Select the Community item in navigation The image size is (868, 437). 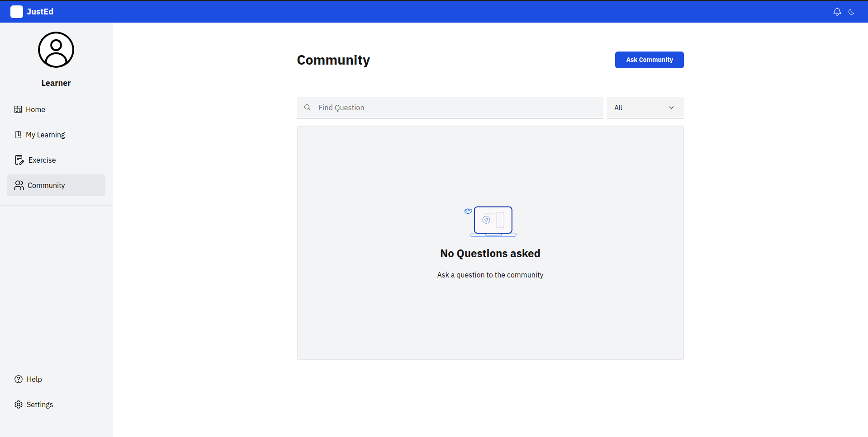click(x=46, y=185)
